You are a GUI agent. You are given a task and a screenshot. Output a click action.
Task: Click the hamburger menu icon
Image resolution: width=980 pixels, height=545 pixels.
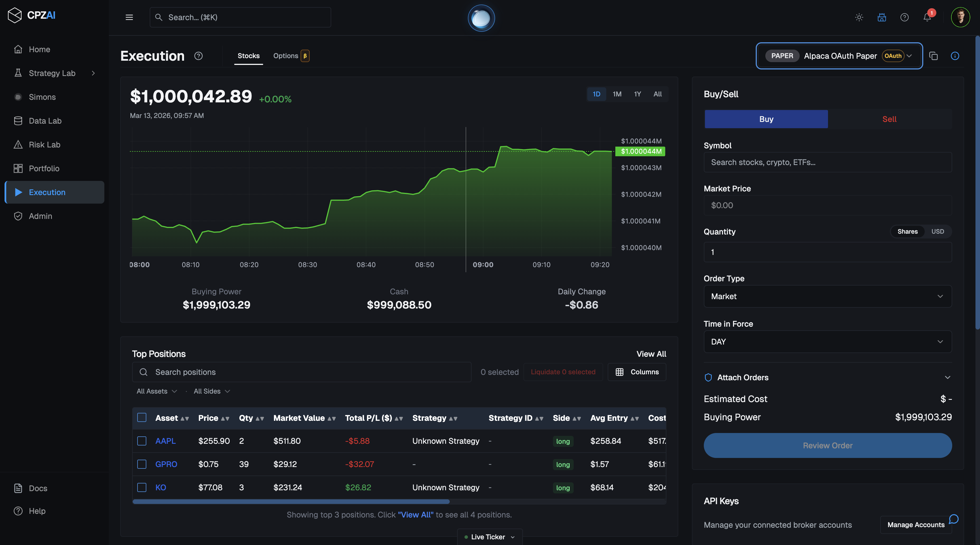click(x=129, y=18)
